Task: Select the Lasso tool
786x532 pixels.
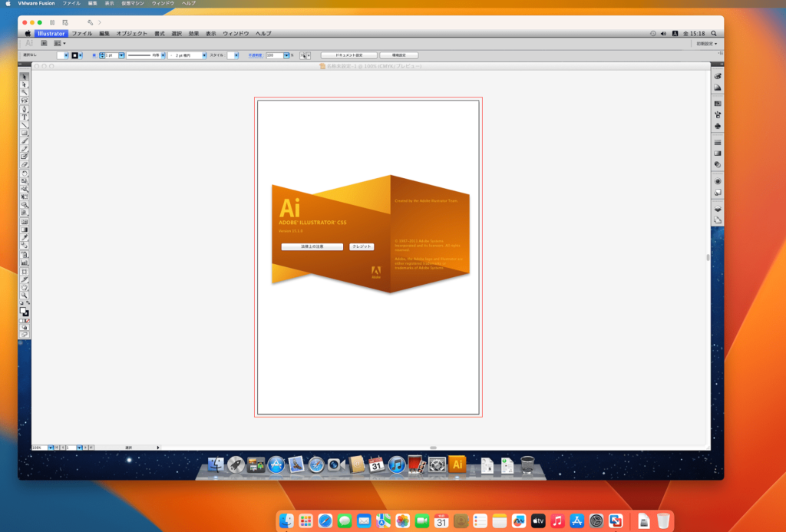Action: click(24, 101)
